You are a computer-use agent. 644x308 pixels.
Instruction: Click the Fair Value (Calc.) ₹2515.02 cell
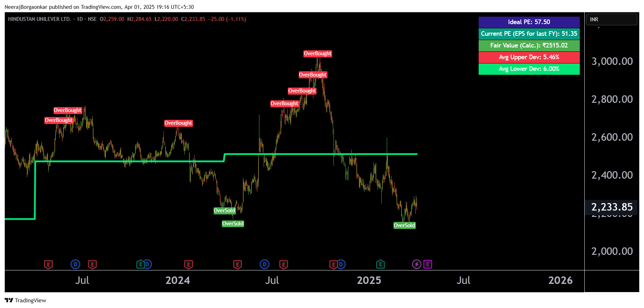[529, 45]
